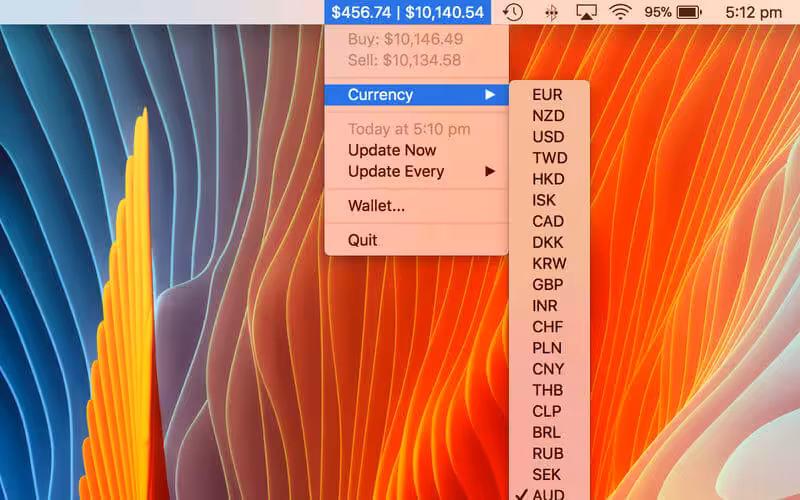Open Wallet... from the menu
The image size is (800, 500).
tap(376, 206)
